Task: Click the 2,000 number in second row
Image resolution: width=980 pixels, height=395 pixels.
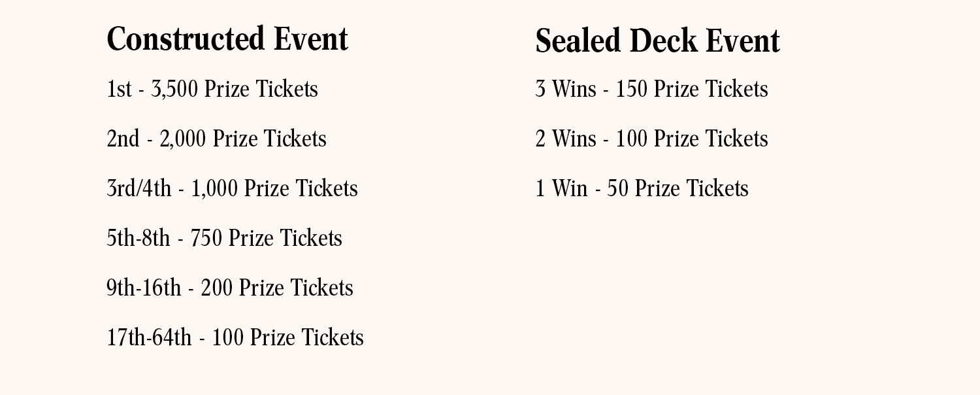Action: (183, 139)
